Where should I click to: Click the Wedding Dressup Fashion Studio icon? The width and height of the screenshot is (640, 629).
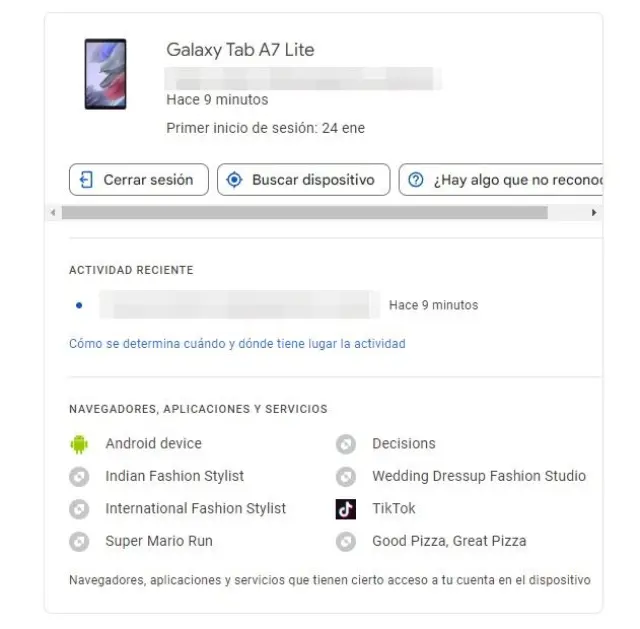[x=346, y=477]
